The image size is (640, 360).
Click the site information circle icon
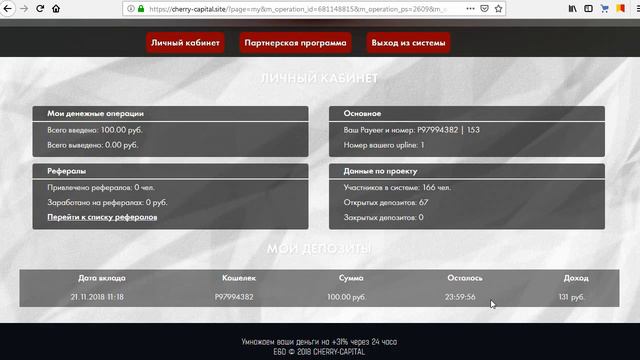[x=130, y=9]
